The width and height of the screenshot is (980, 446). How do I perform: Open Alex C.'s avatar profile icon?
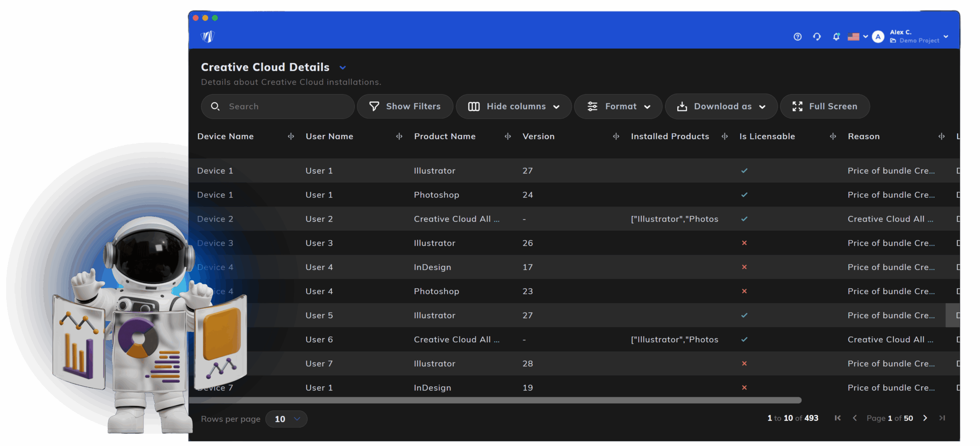point(877,37)
